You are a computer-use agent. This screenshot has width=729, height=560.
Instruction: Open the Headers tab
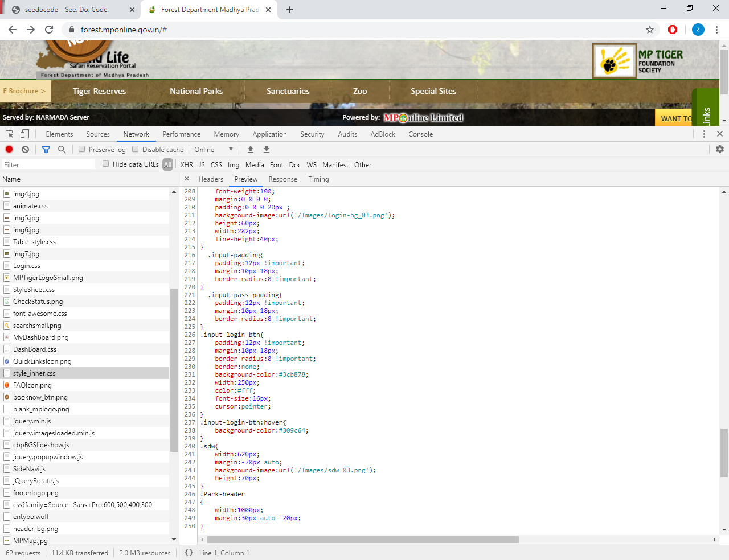coord(211,179)
